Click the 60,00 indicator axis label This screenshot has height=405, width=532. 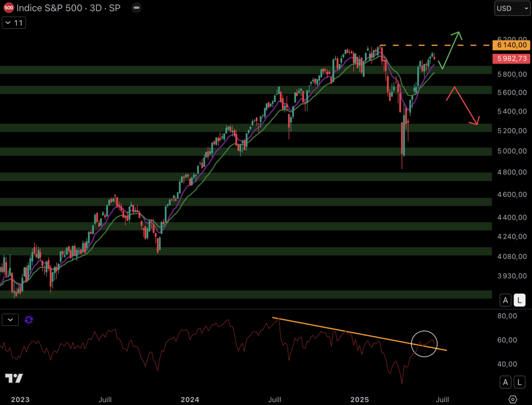click(507, 340)
